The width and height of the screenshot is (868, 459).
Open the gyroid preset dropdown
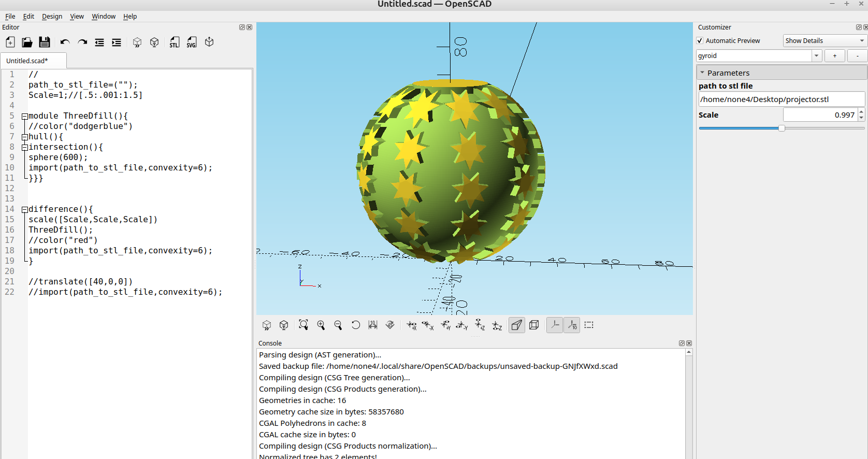[817, 55]
